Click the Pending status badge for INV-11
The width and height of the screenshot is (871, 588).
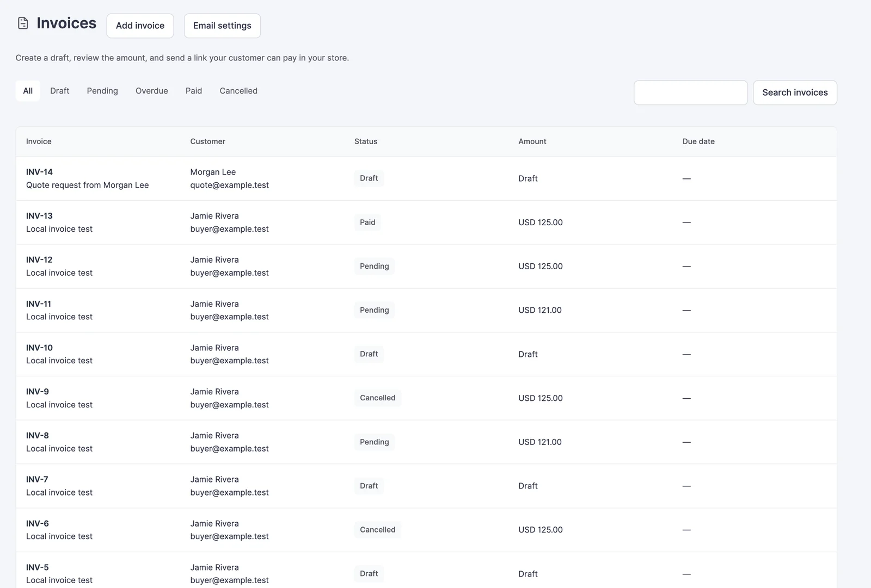tap(375, 310)
